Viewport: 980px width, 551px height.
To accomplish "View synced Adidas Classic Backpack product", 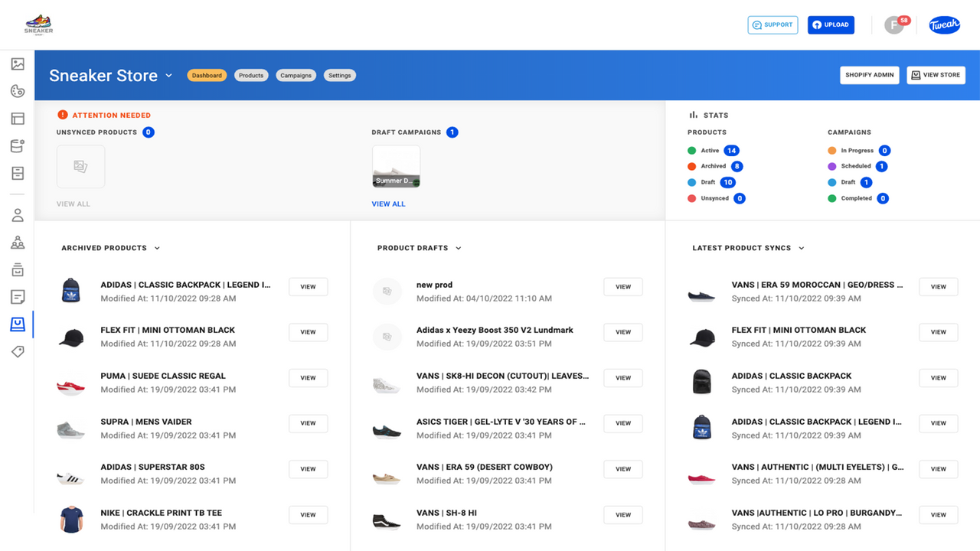I will [939, 378].
